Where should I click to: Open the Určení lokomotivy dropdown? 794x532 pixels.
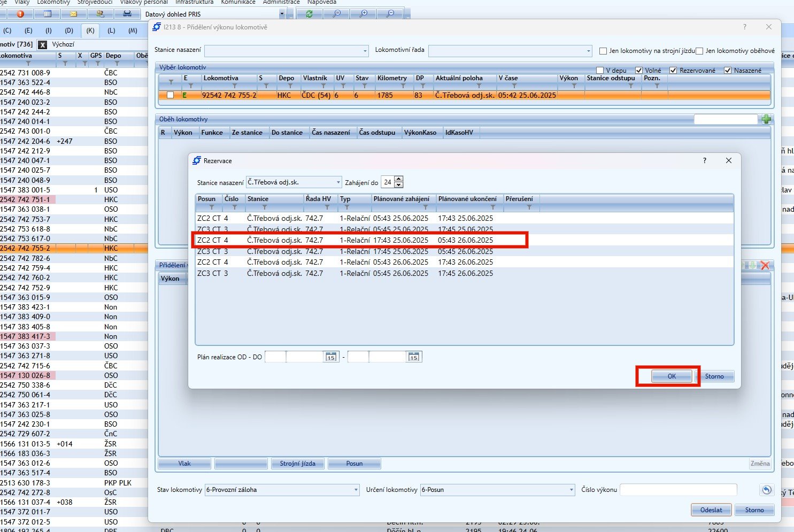click(571, 490)
